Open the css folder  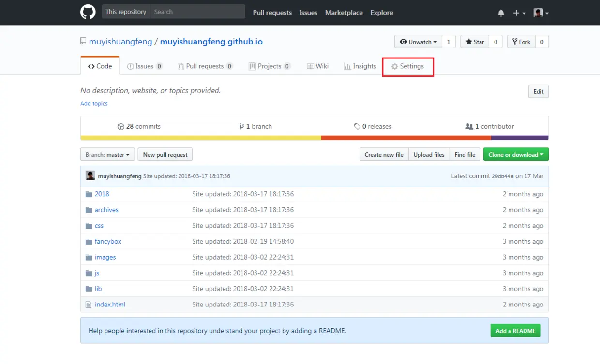[99, 226]
